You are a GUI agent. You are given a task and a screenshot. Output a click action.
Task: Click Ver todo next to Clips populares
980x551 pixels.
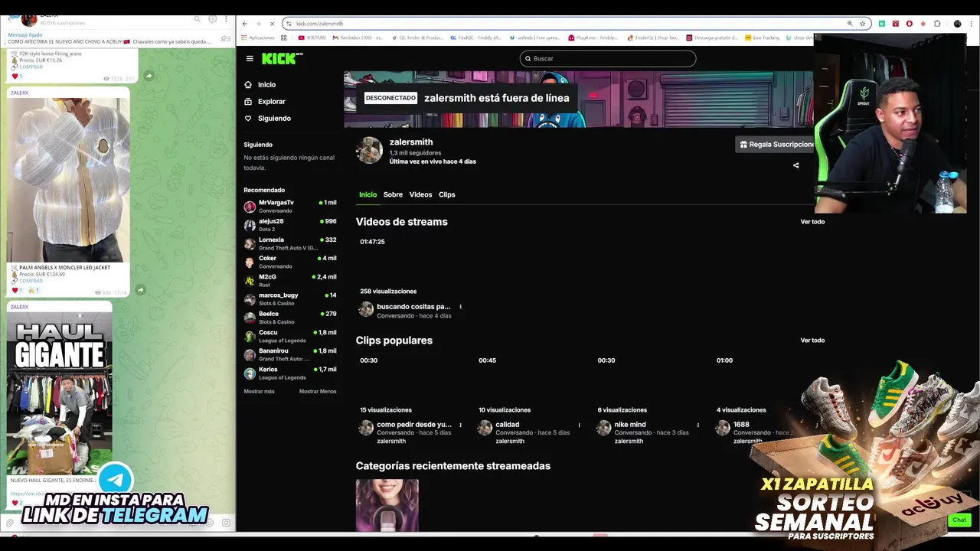[x=812, y=341]
